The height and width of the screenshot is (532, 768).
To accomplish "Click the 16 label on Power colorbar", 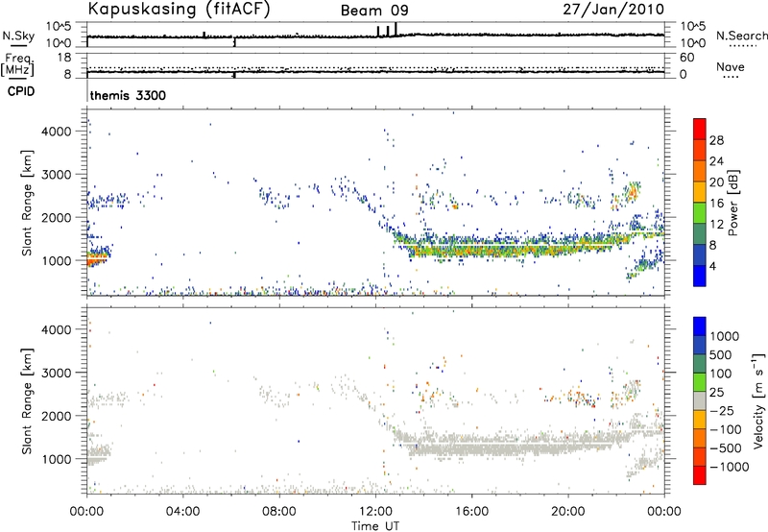I will (x=716, y=204).
